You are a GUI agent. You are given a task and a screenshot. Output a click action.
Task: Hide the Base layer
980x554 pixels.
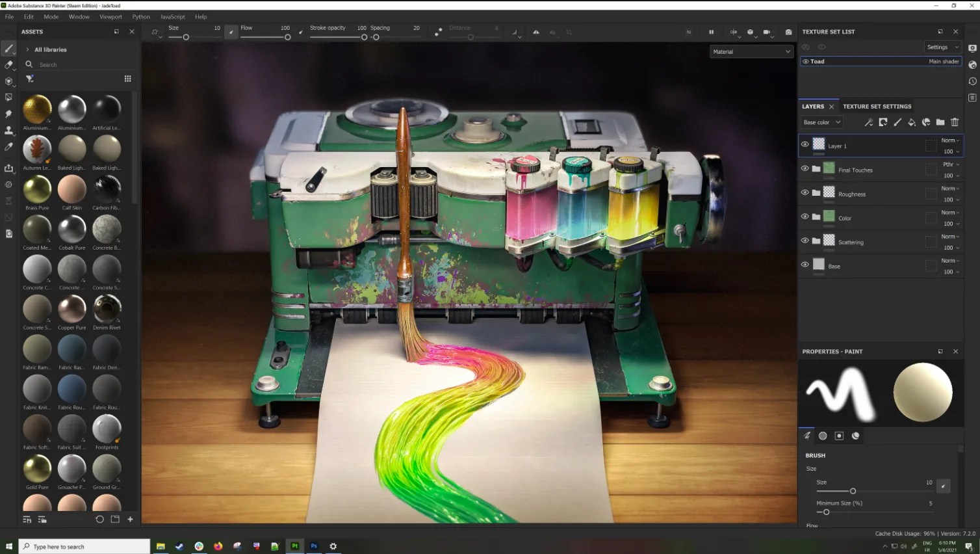click(805, 264)
